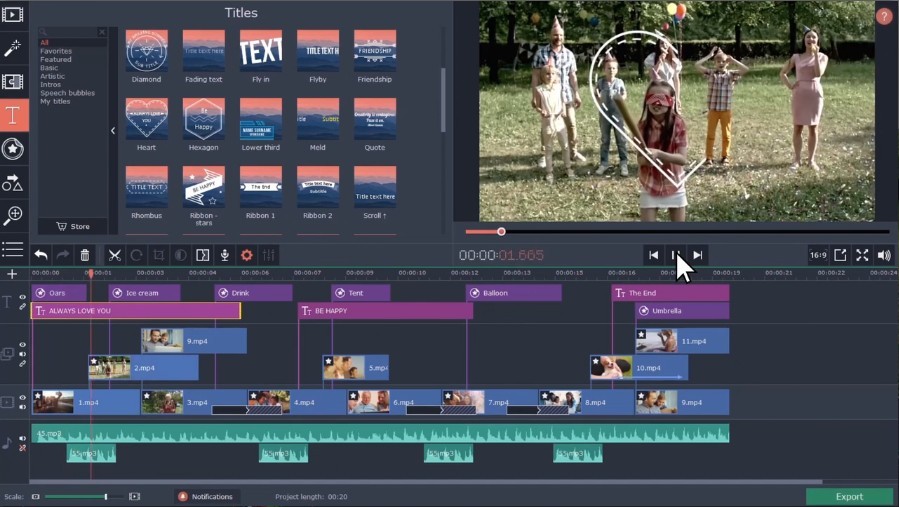Select the Heart title thumbnail
This screenshot has width=899, height=507.
pos(146,119)
